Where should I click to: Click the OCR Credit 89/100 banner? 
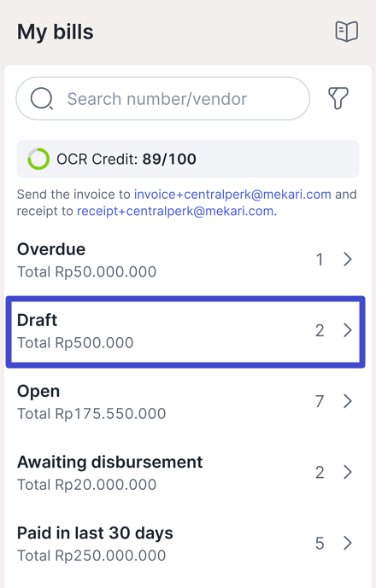[188, 159]
